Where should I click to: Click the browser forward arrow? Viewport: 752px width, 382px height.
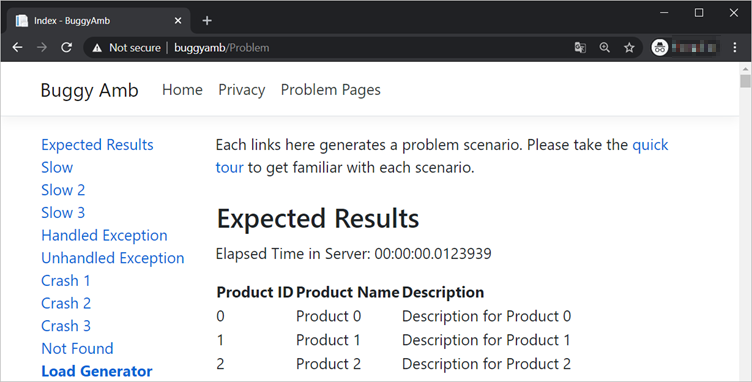(x=42, y=47)
